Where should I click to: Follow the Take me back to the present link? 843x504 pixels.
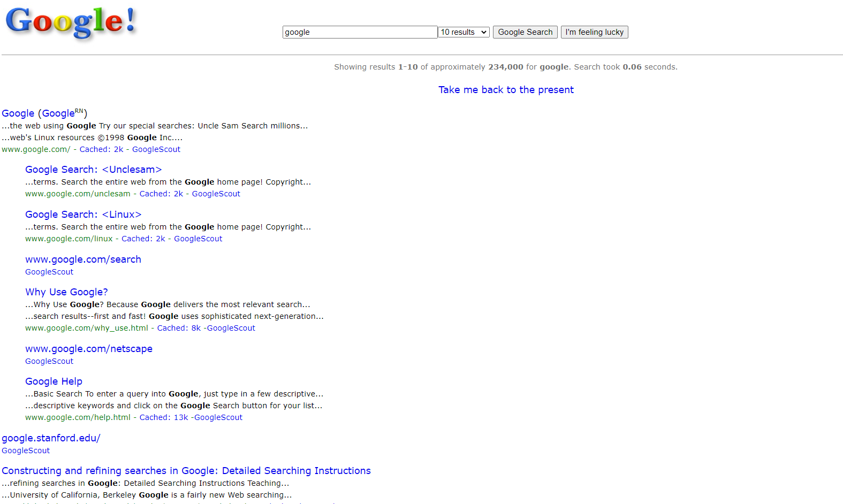click(506, 90)
